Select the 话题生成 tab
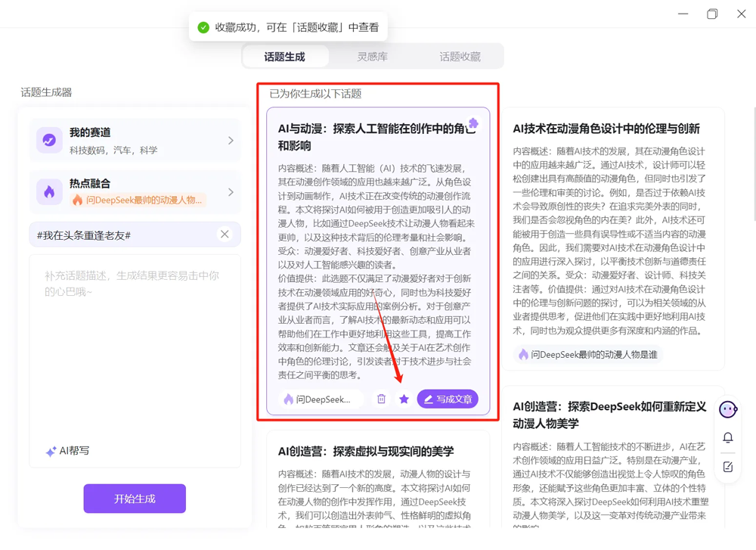The image size is (756, 550). [x=285, y=57]
